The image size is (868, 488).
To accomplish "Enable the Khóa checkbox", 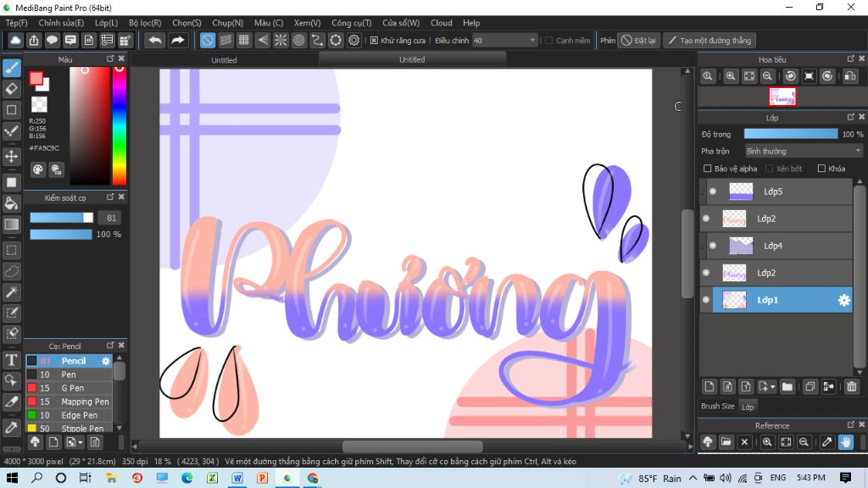I will click(x=821, y=169).
